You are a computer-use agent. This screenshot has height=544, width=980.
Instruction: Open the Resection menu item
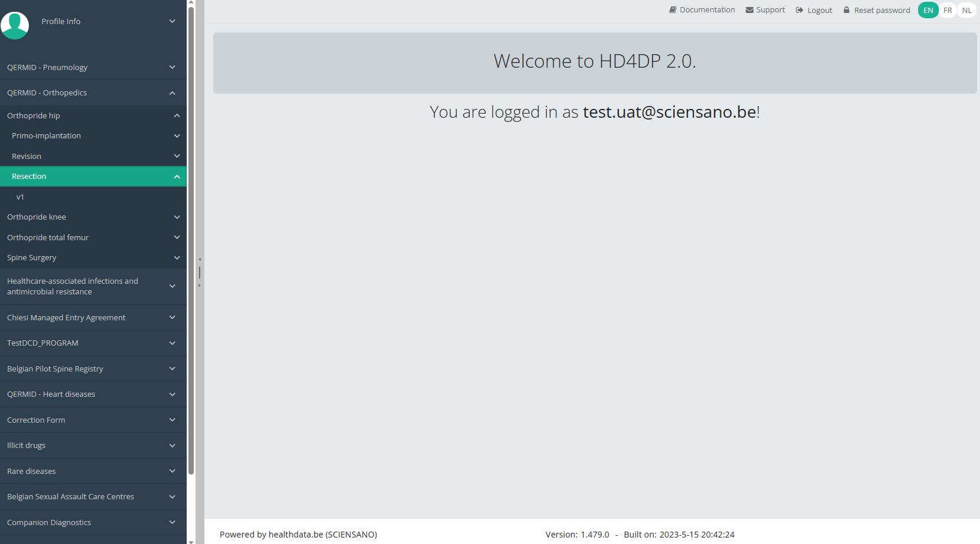tap(93, 177)
